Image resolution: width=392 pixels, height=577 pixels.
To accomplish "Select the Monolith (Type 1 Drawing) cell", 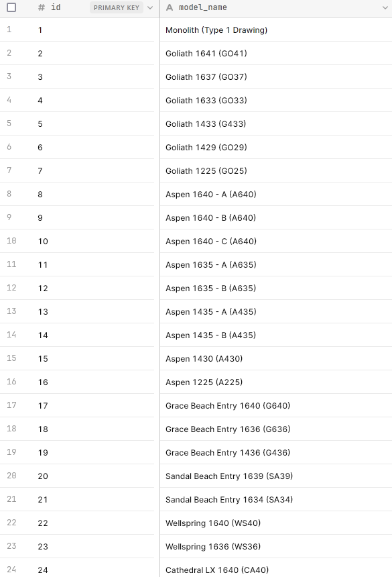I will pos(276,30).
